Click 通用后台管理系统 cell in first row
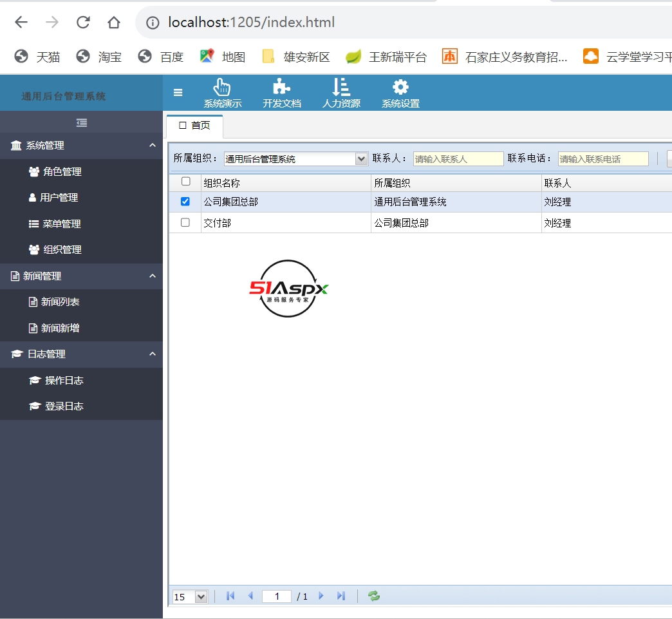 pos(456,202)
